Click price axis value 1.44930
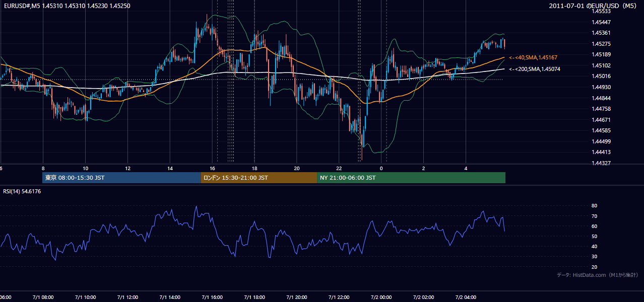 pos(602,87)
